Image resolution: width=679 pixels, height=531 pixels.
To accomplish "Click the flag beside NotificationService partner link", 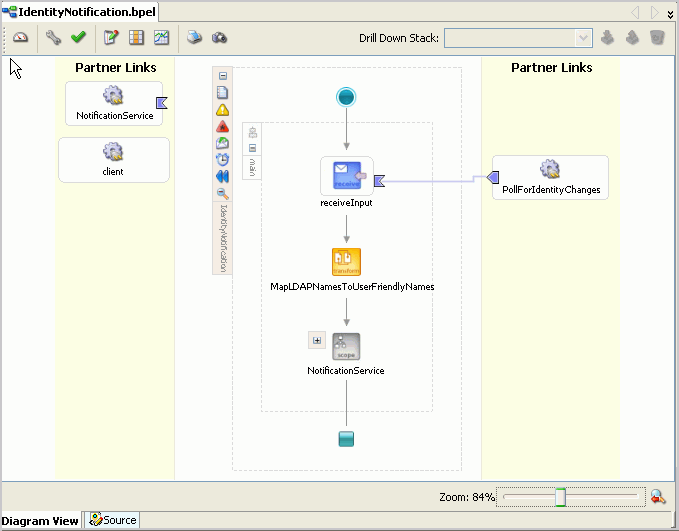I will pyautogui.click(x=162, y=103).
